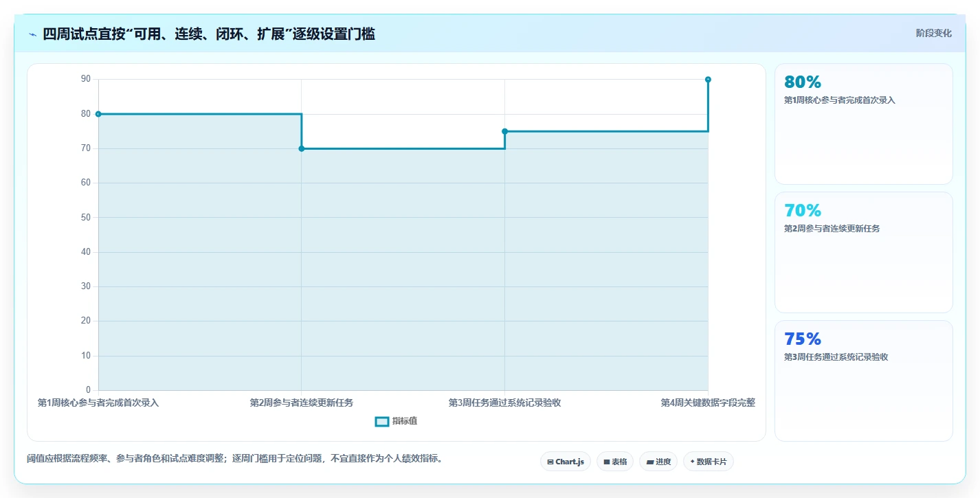Image resolution: width=980 pixels, height=498 pixels.
Task: Click y-axis tick label 90
Action: click(x=86, y=80)
